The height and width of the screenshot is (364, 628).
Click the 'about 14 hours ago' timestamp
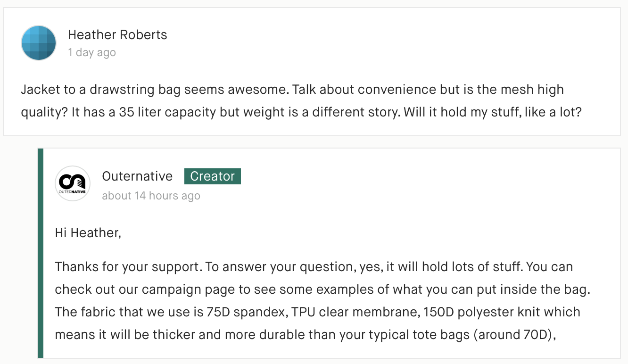[151, 196]
